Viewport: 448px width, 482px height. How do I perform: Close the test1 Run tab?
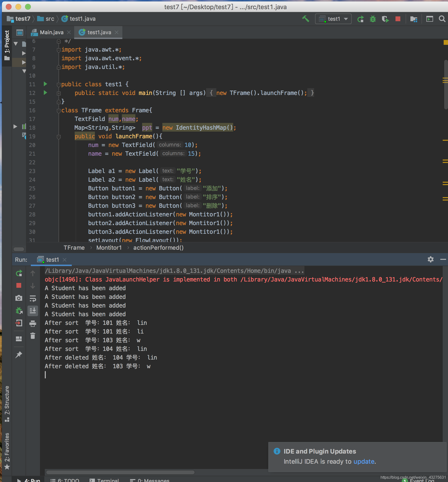(x=65, y=260)
